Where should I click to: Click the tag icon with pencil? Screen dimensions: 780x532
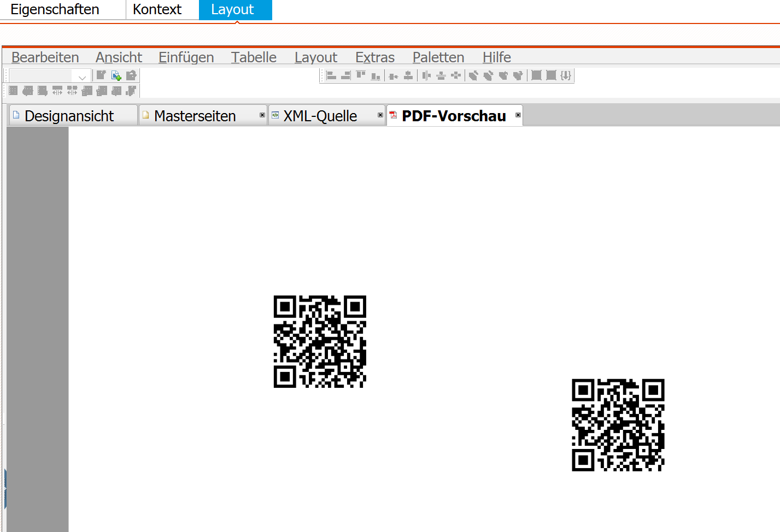[473, 75]
